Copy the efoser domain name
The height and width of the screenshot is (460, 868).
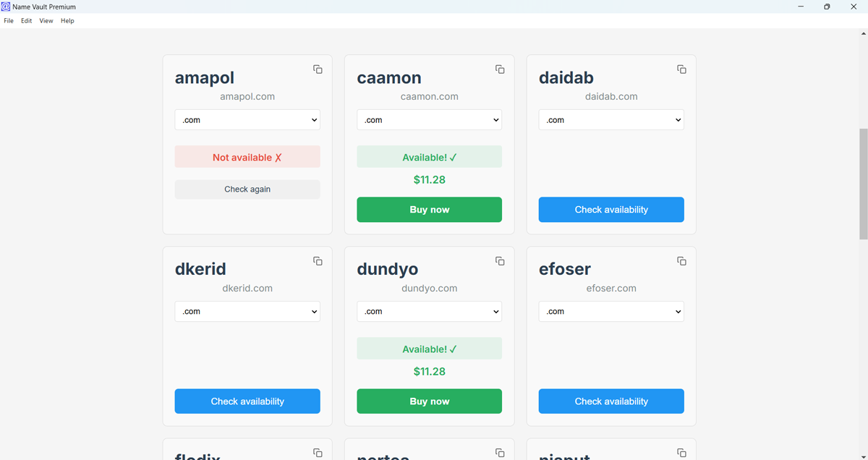(x=681, y=261)
